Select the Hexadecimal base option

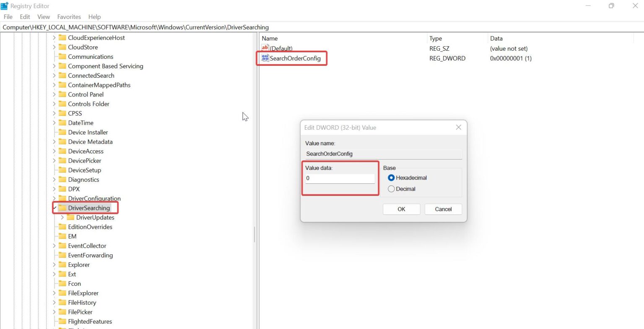coord(391,178)
